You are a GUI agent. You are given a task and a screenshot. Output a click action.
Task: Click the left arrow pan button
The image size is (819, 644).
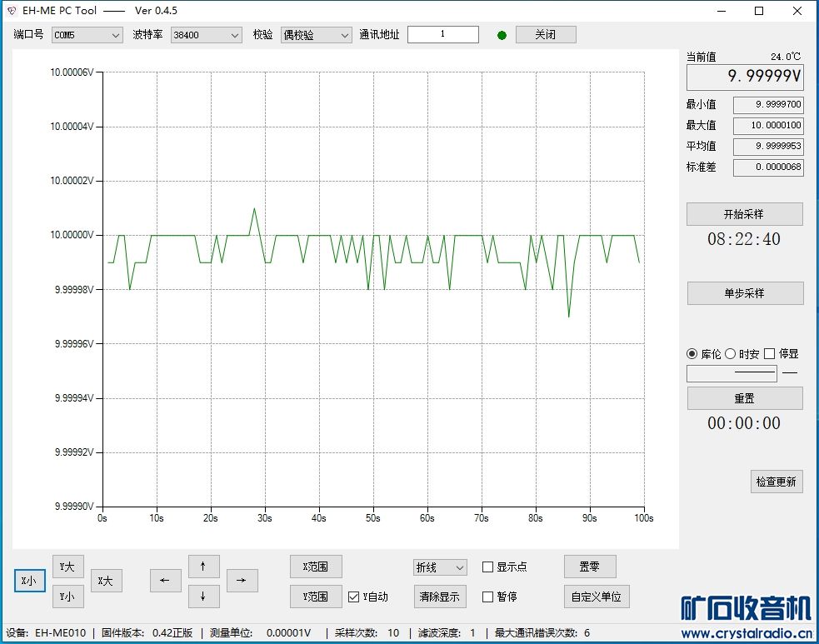[166, 581]
